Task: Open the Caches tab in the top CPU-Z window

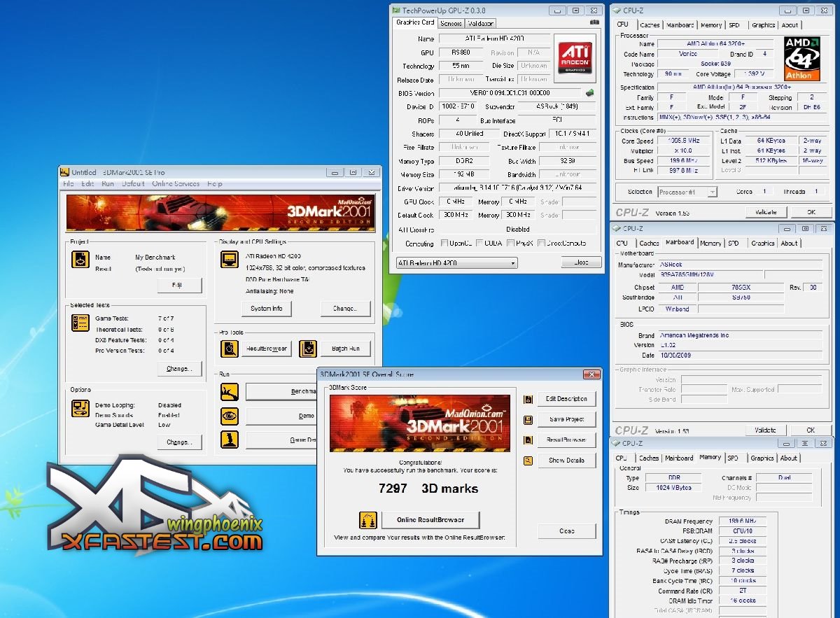Action: (x=650, y=24)
